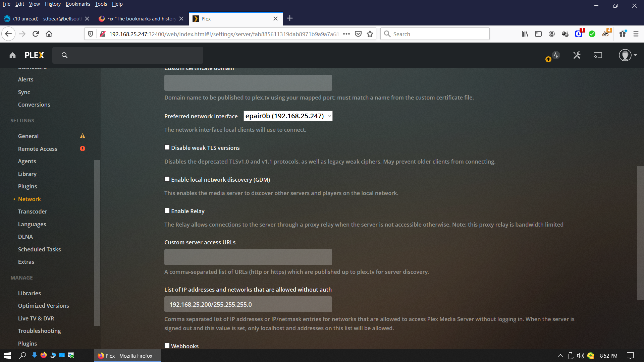This screenshot has width=644, height=362.
Task: Open page actions three-dot menu
Action: 346,34
